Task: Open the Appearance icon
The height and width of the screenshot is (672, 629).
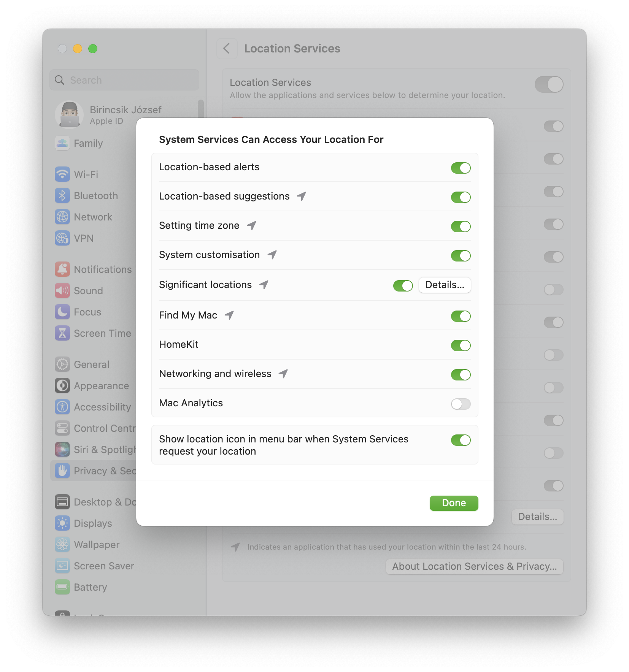Action: (x=62, y=386)
